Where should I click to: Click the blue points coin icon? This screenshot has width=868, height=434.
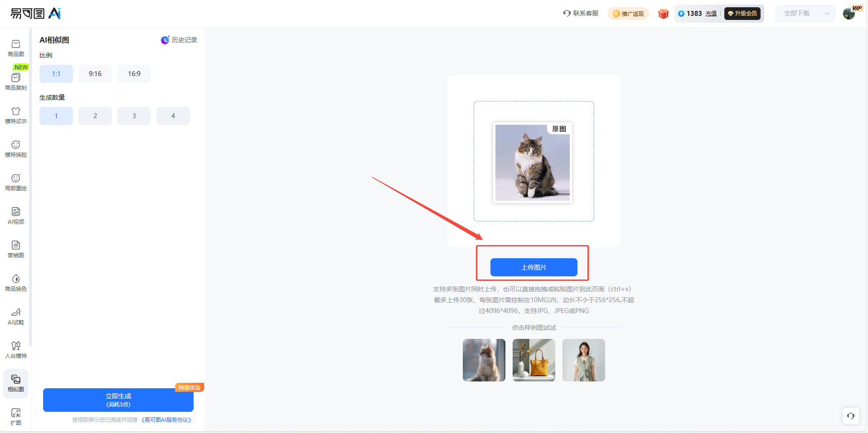[681, 14]
